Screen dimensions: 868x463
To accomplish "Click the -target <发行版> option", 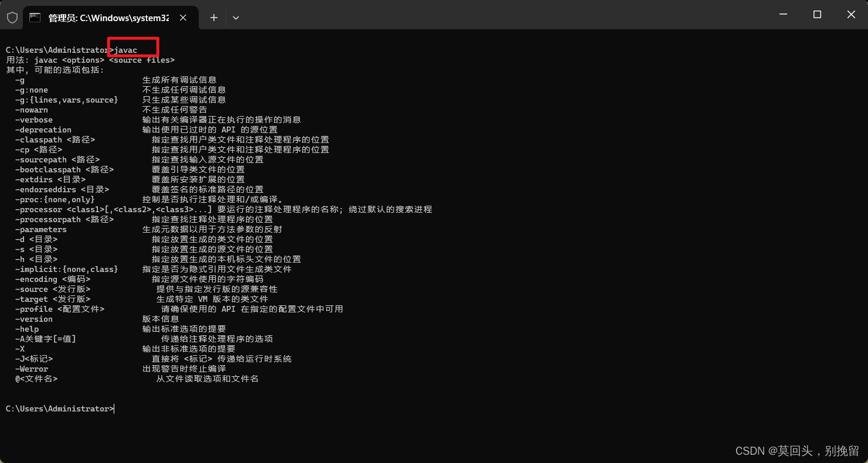I will pyautogui.click(x=53, y=299).
